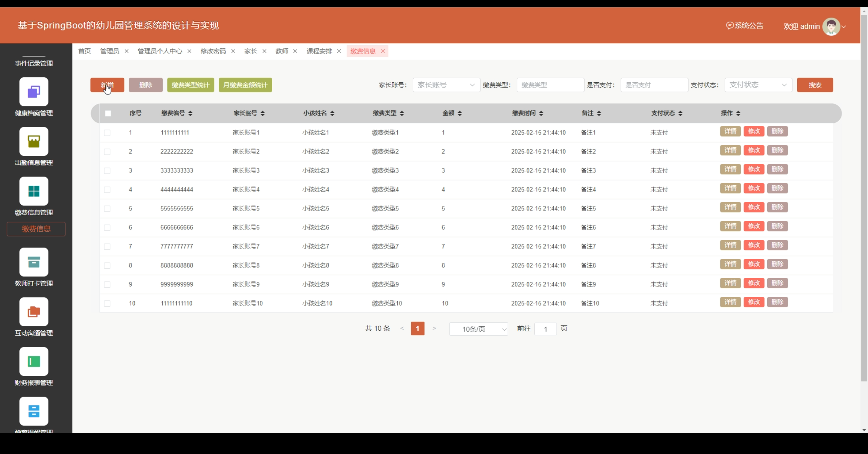Select the checkbox for row 10
Screen dimensions: 868x454
tap(107, 304)
